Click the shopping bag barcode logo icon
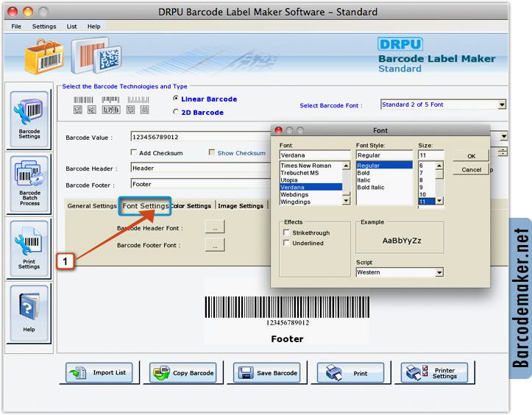 pos(44,57)
